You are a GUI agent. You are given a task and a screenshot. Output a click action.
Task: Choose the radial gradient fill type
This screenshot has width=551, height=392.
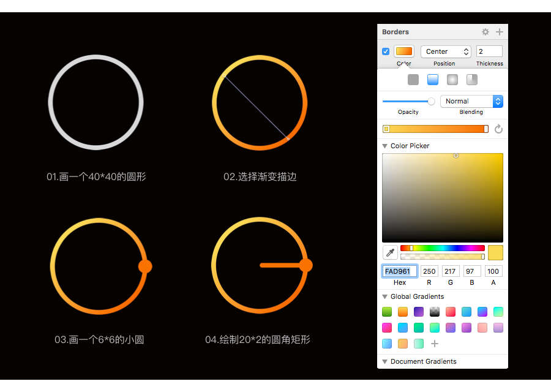pyautogui.click(x=452, y=80)
